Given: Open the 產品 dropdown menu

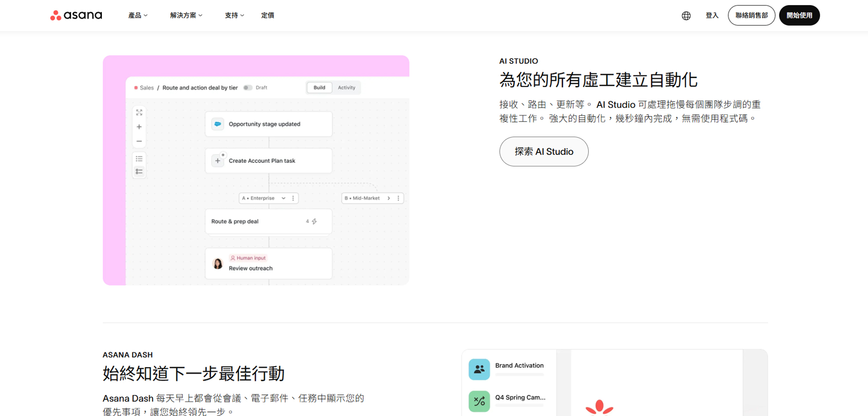Looking at the screenshot, I should 138,16.
